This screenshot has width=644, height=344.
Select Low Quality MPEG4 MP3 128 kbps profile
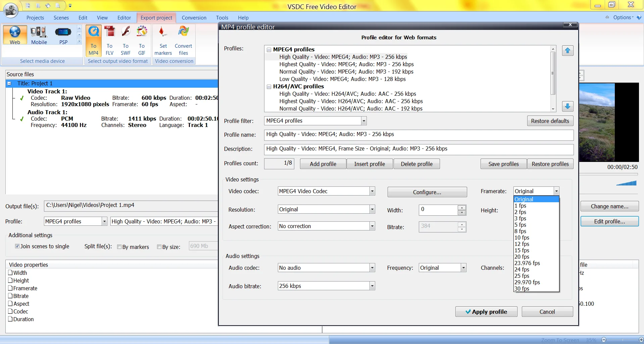(x=342, y=79)
